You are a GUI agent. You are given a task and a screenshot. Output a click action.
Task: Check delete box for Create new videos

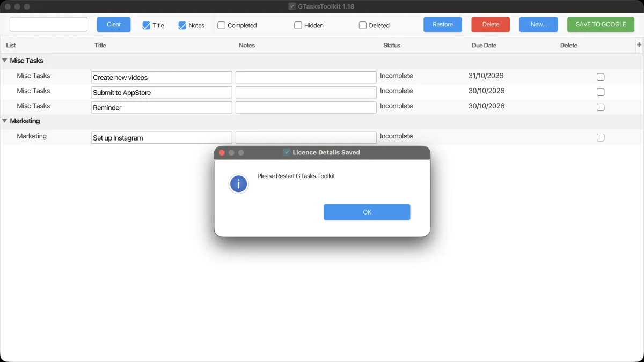(x=601, y=77)
